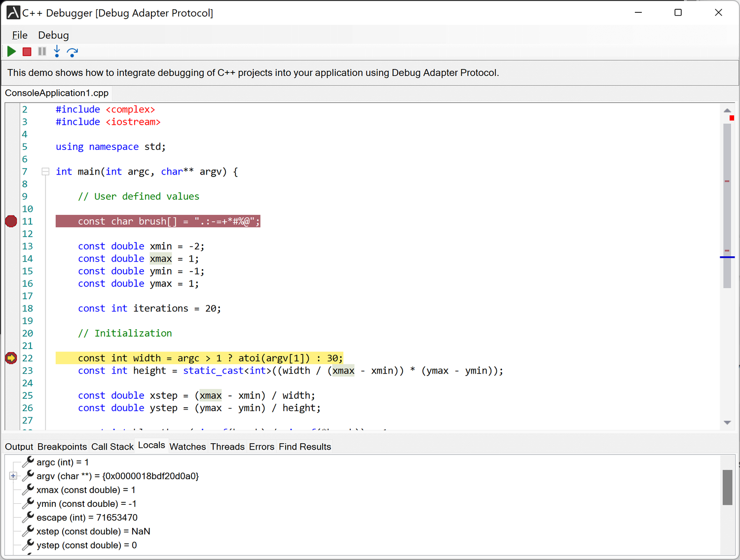The width and height of the screenshot is (740, 560).
Task: Pause execution using the pause icon
Action: pyautogui.click(x=42, y=51)
